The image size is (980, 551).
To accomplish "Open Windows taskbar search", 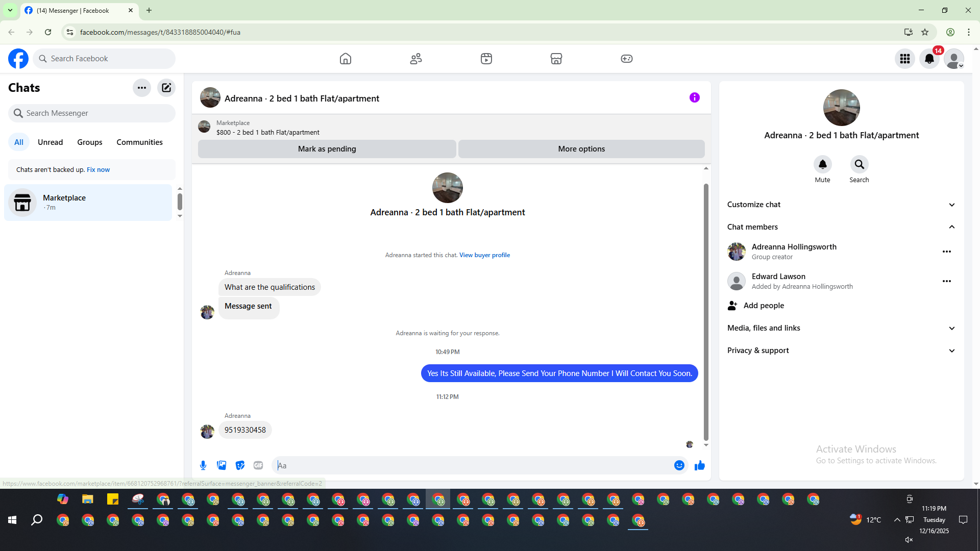I will pyautogui.click(x=37, y=520).
